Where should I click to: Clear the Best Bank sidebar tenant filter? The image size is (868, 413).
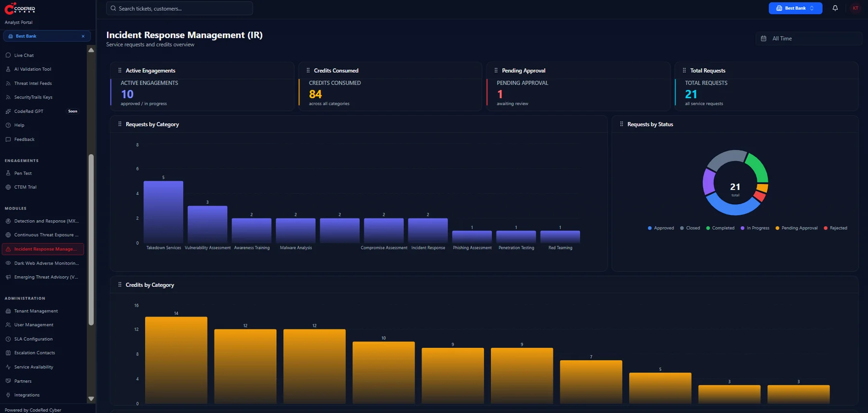pos(83,36)
